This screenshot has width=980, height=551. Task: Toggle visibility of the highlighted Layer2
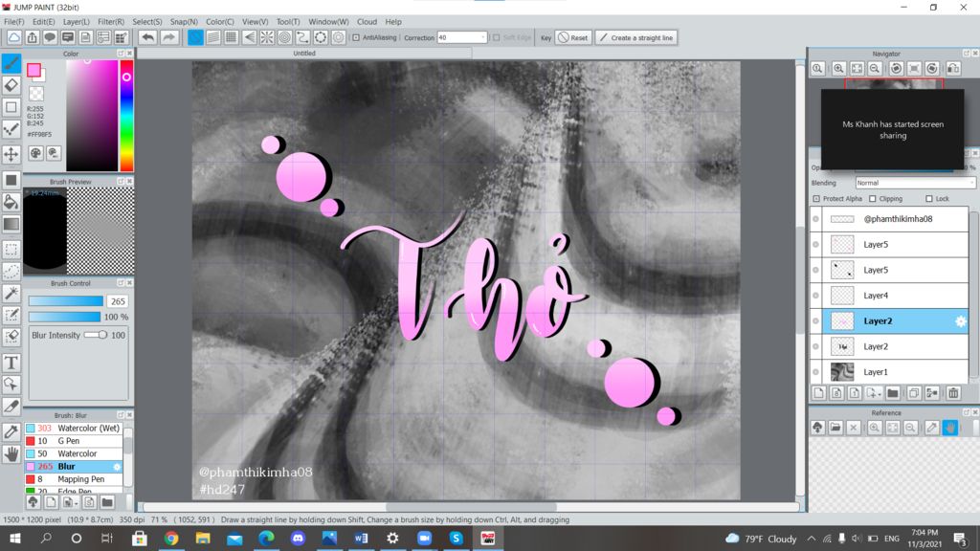click(815, 321)
